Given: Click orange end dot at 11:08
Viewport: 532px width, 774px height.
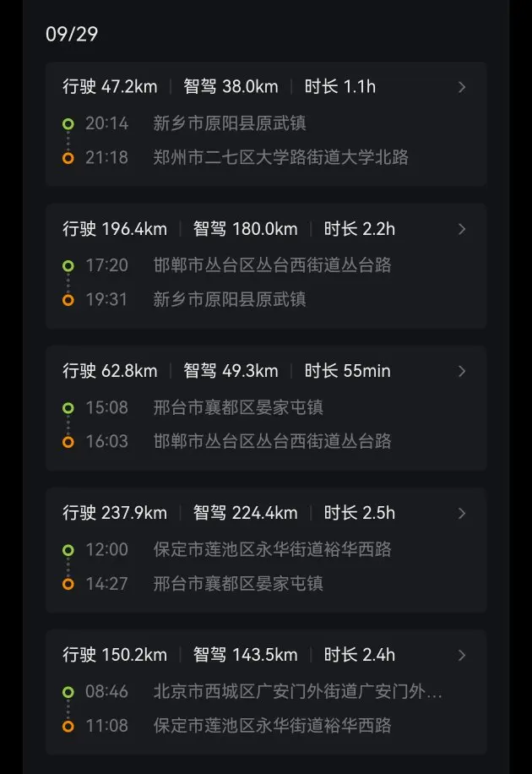Looking at the screenshot, I should click(x=68, y=726).
